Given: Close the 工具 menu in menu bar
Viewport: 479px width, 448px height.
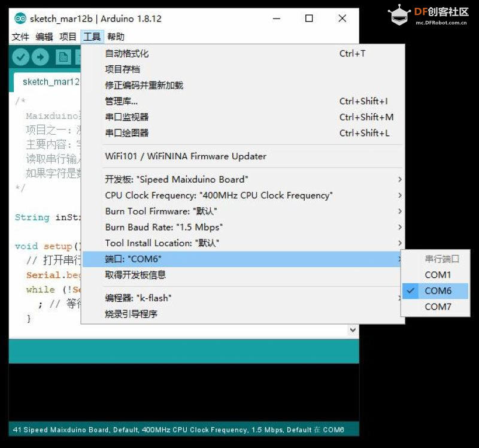Looking at the screenshot, I should [x=92, y=37].
